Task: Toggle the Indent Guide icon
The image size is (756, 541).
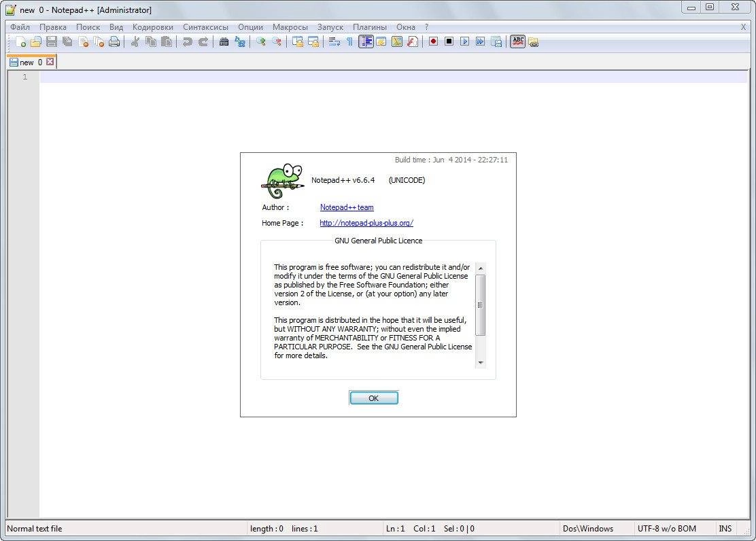Action: [x=366, y=42]
